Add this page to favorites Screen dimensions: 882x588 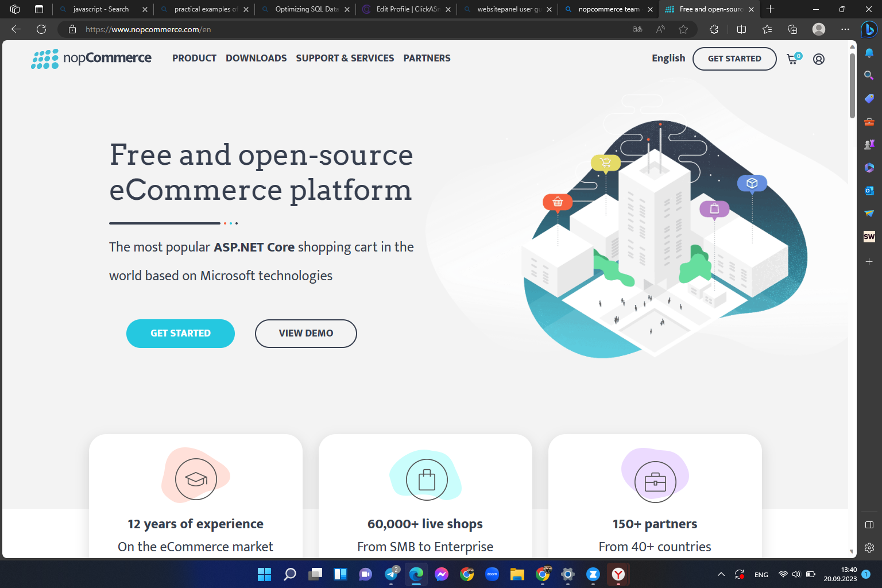coord(683,29)
